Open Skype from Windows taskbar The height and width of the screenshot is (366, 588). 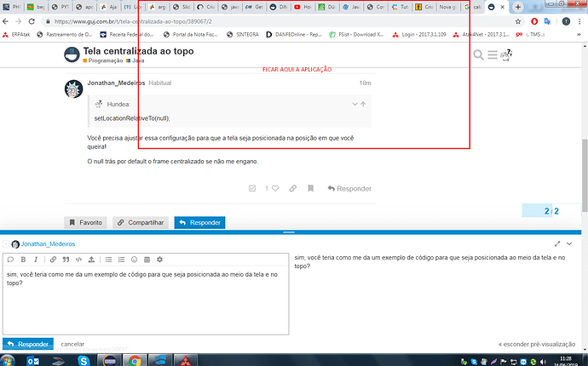coord(84,360)
